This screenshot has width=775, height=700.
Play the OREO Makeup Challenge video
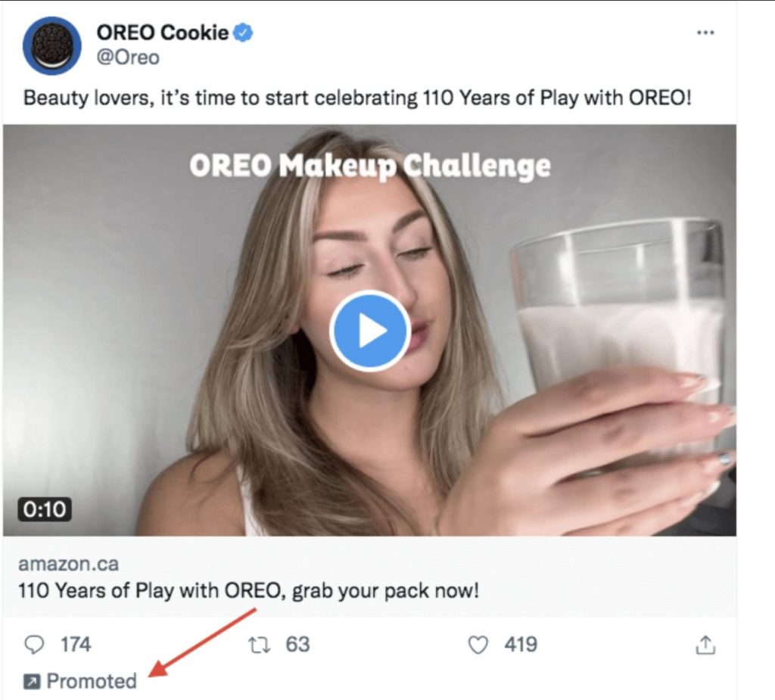[370, 330]
